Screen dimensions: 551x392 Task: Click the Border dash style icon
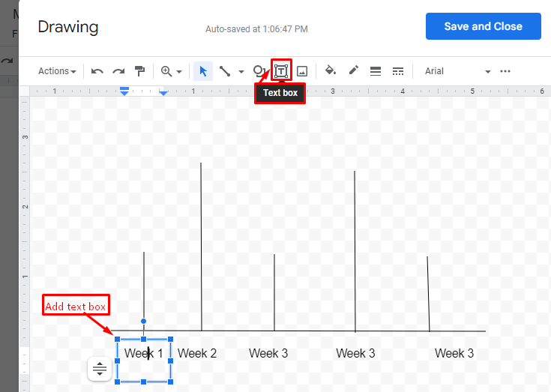pyautogui.click(x=398, y=71)
